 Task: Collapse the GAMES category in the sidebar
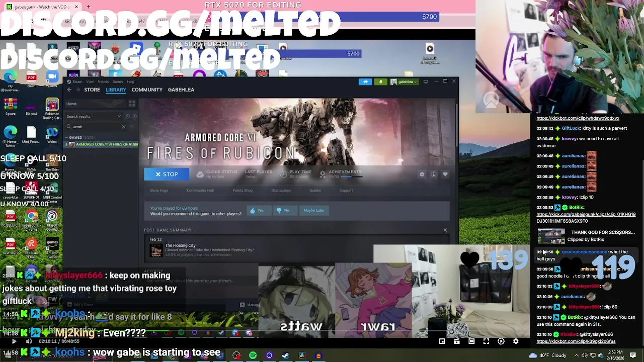tap(75, 137)
